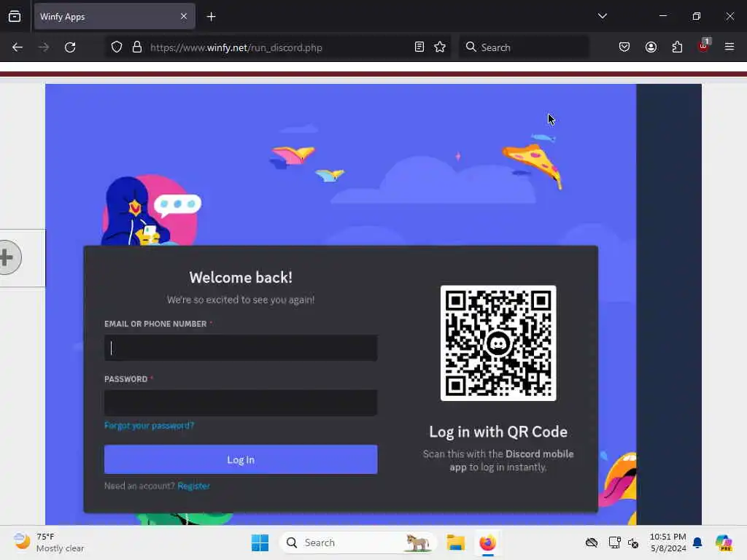The width and height of the screenshot is (747, 560).
Task: Close the Winfy Apps tab
Action: [x=184, y=16]
